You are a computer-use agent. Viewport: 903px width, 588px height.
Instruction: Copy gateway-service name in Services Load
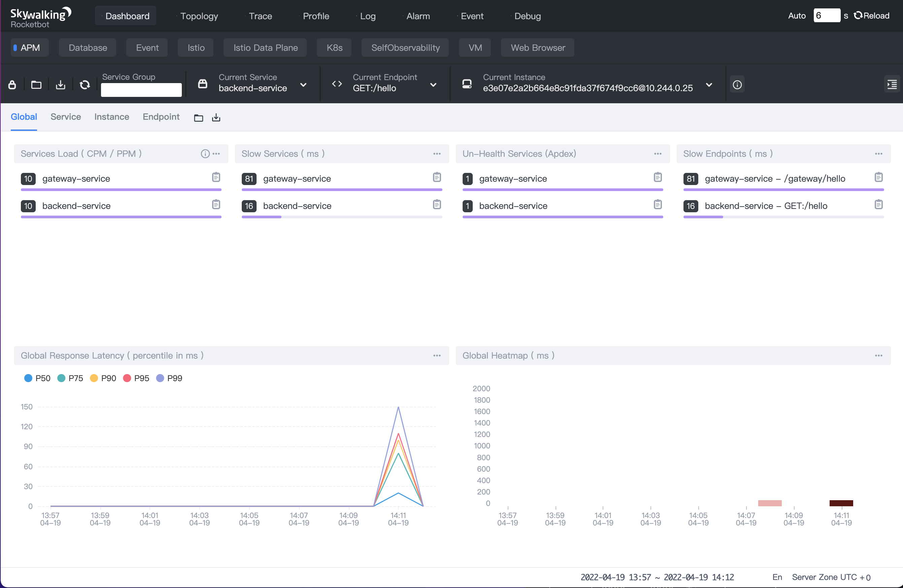coord(216,177)
